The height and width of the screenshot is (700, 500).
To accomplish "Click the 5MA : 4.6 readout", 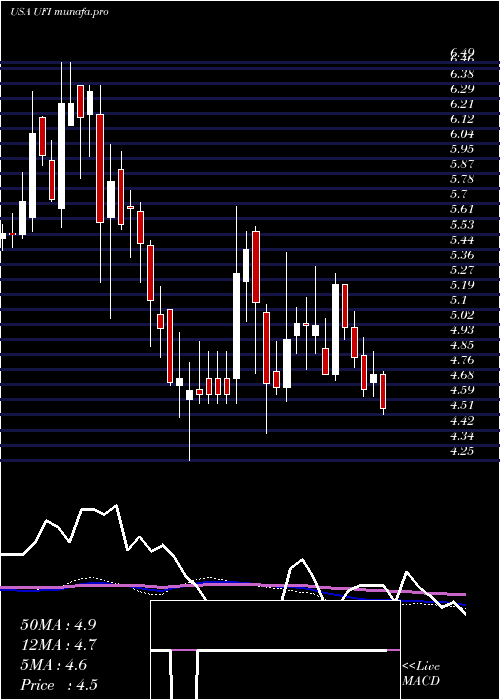I will tap(54, 665).
